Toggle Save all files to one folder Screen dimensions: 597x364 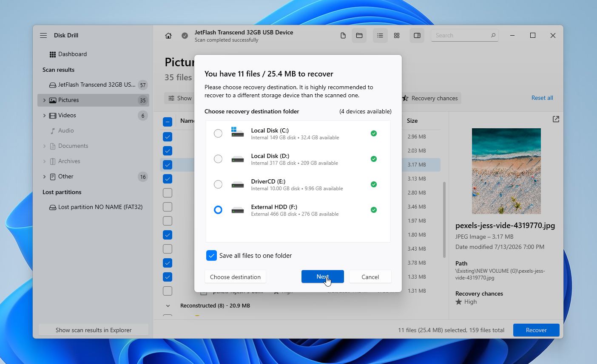coord(211,255)
